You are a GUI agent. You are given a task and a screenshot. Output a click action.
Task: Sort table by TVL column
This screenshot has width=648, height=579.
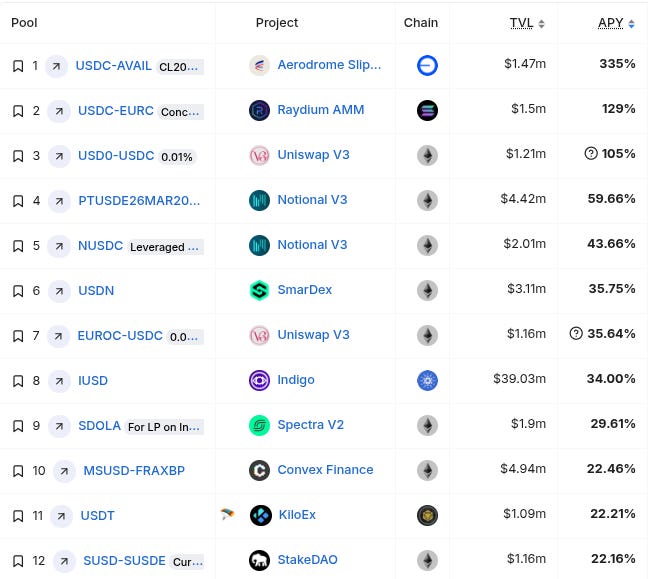[526, 23]
